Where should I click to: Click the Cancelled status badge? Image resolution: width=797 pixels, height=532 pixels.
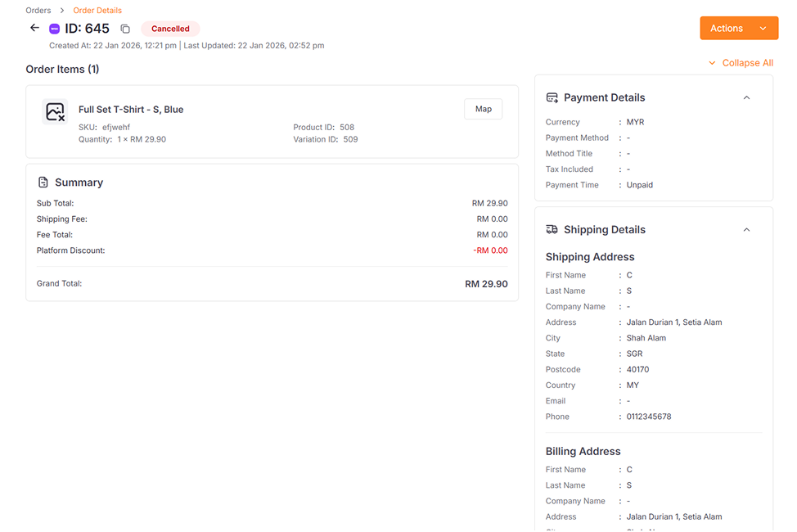(170, 29)
